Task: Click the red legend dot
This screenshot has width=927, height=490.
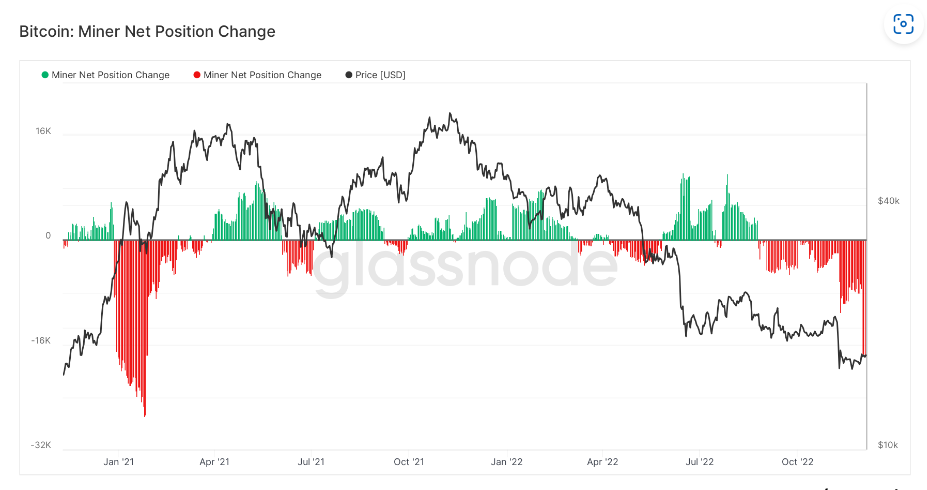Action: coord(197,75)
